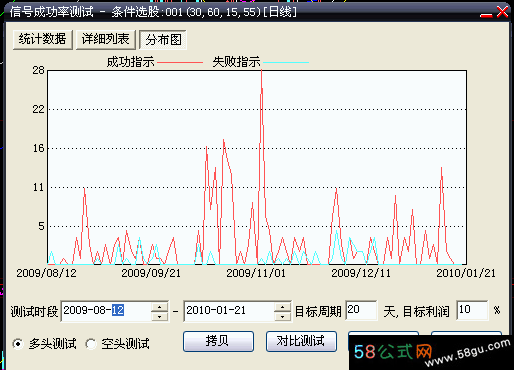The height and width of the screenshot is (370, 514).
Task: Click the y-axis value 5
Action: click(x=41, y=226)
